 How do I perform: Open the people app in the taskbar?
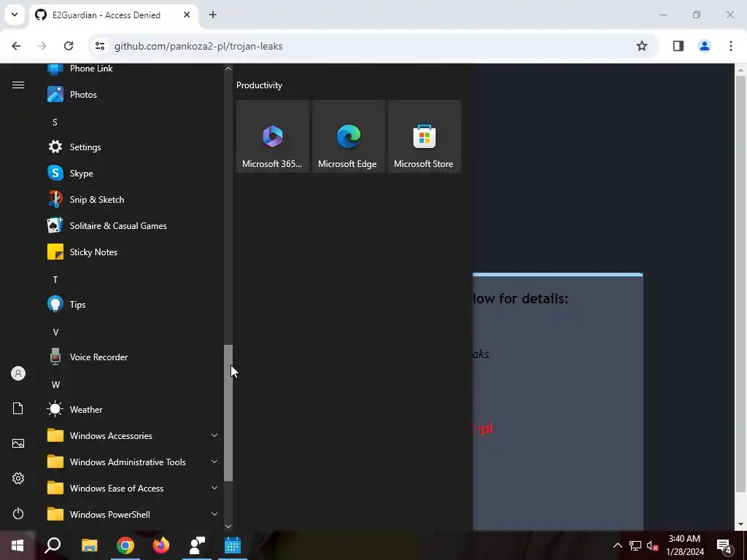197,545
